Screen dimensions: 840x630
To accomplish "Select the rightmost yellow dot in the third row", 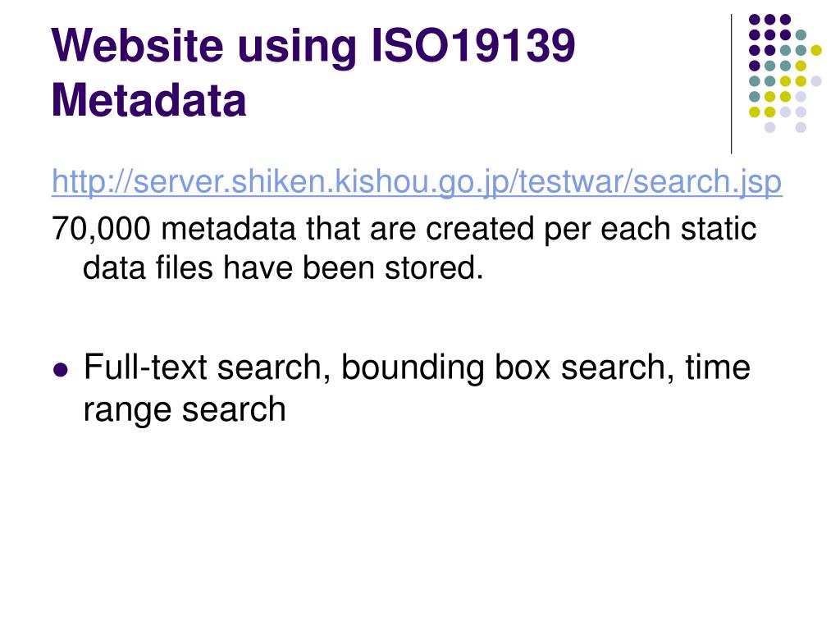I will (816, 50).
